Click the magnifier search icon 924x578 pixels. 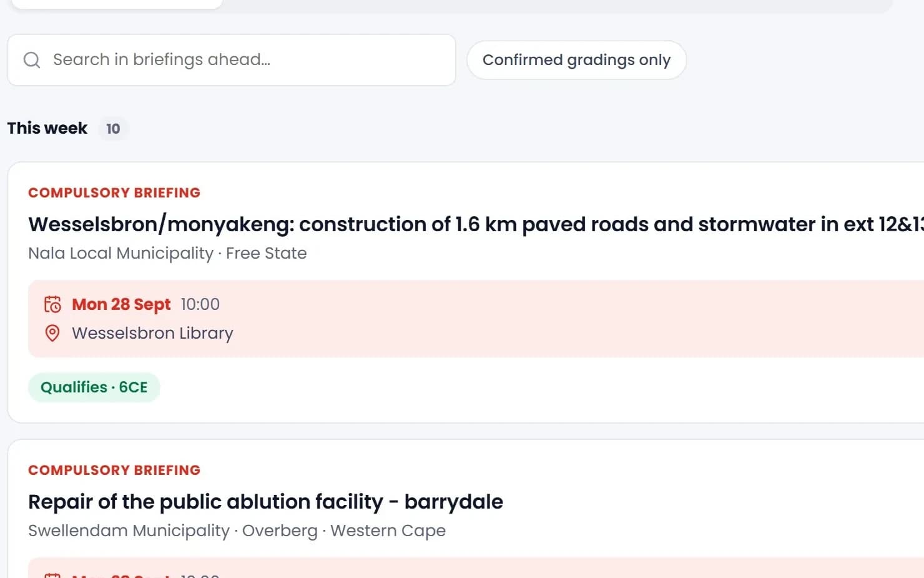pyautogui.click(x=32, y=60)
